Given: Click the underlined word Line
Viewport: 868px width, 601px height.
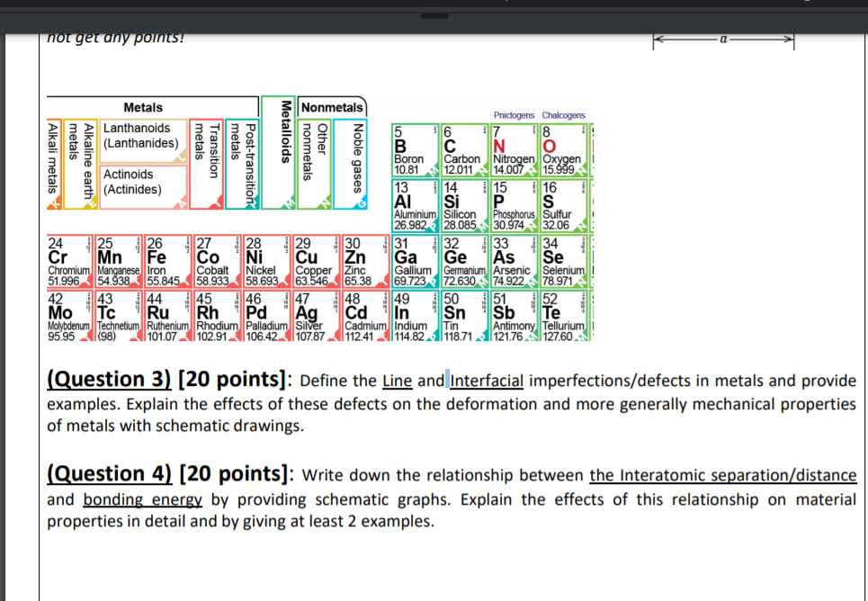Looking at the screenshot, I should click(x=397, y=381).
